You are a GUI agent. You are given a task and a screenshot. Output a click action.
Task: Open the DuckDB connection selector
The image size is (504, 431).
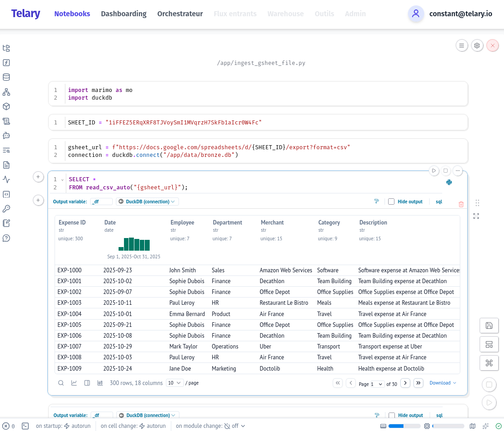(x=147, y=202)
